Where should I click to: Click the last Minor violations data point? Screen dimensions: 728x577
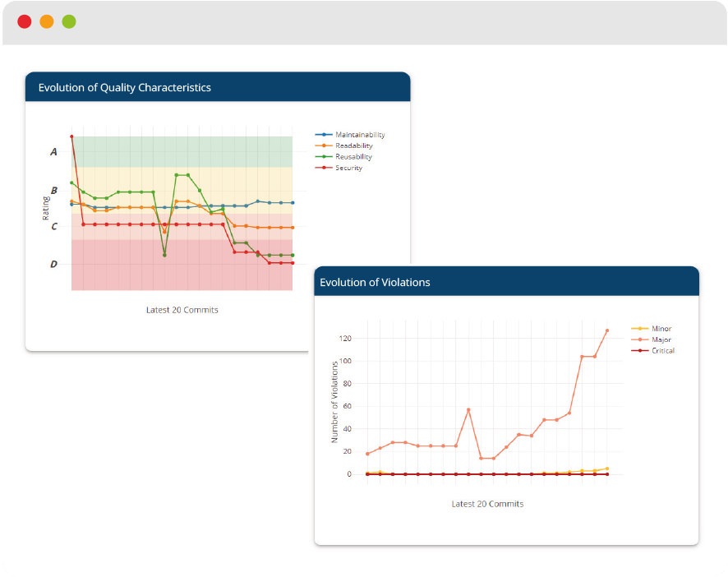pyautogui.click(x=607, y=469)
